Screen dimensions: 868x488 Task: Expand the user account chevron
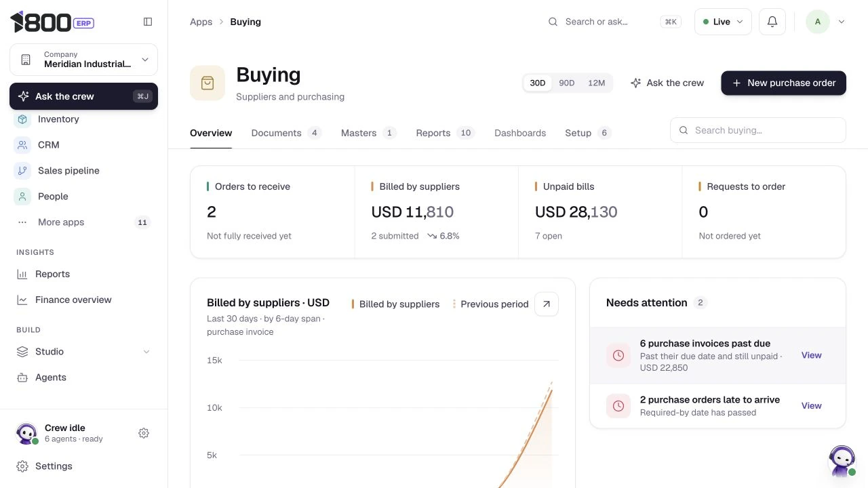click(842, 22)
